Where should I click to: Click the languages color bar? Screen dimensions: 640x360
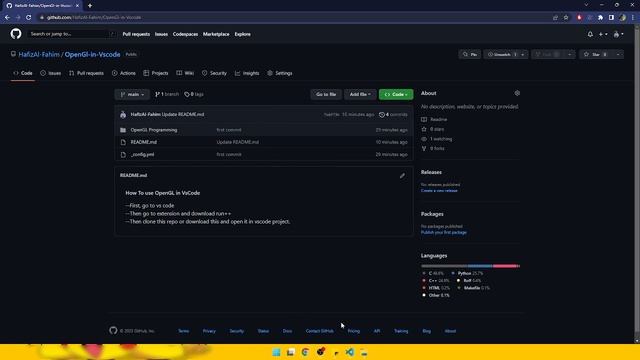[470, 266]
